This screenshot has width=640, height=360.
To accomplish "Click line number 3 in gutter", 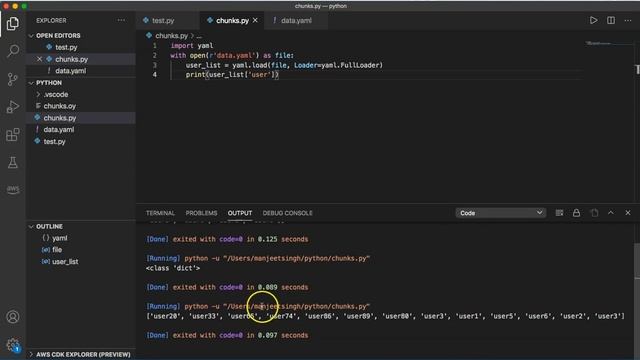I will click(x=155, y=65).
